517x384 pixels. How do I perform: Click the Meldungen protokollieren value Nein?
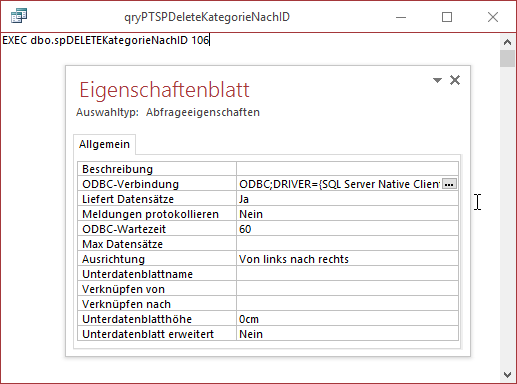(347, 214)
